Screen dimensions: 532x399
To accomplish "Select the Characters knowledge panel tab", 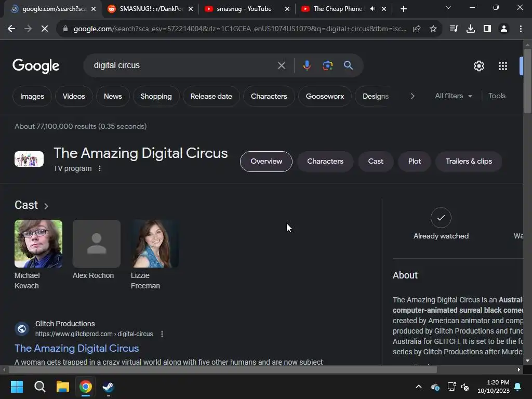I will click(x=325, y=162).
